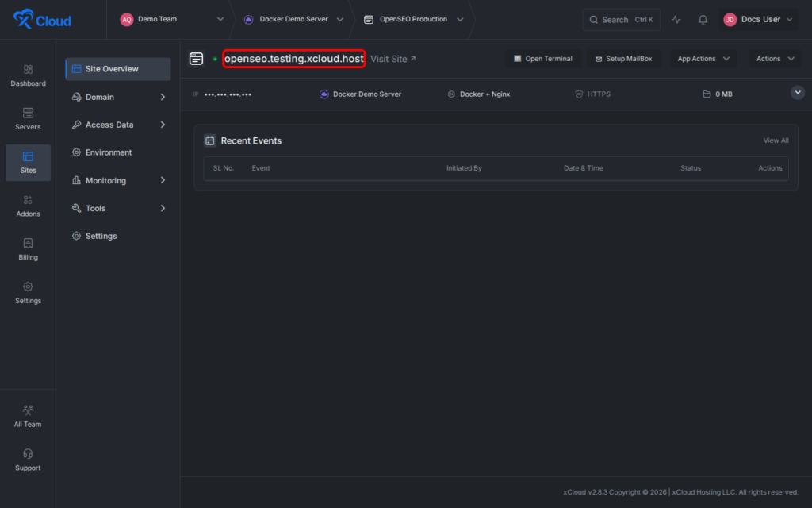Open the Addons section
Screen dimensions: 812x508
tap(28, 206)
